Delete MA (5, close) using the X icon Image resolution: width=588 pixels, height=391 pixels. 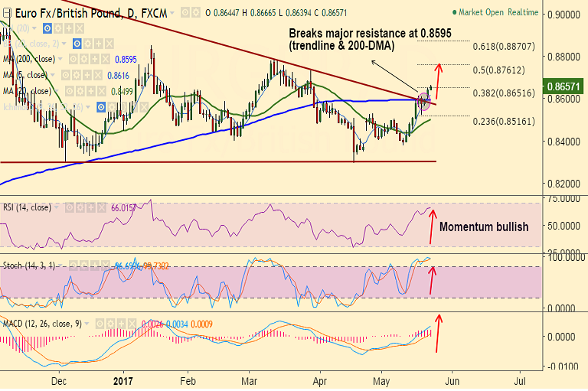pyautogui.click(x=98, y=75)
